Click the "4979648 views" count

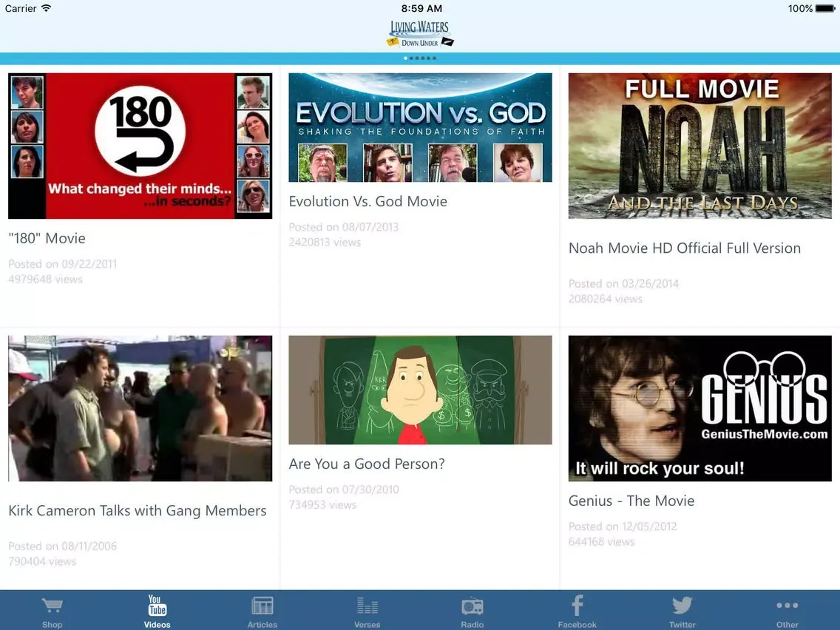pos(46,279)
